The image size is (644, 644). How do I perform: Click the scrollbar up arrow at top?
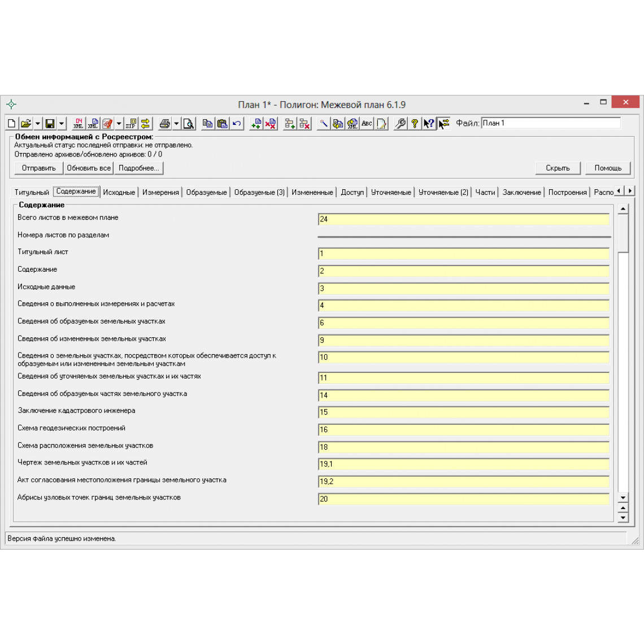click(623, 209)
